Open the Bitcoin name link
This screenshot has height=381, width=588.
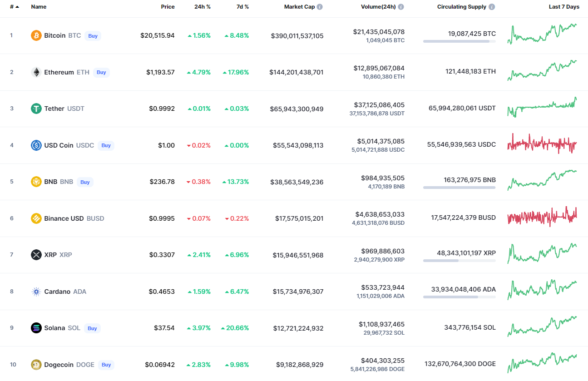(x=54, y=35)
